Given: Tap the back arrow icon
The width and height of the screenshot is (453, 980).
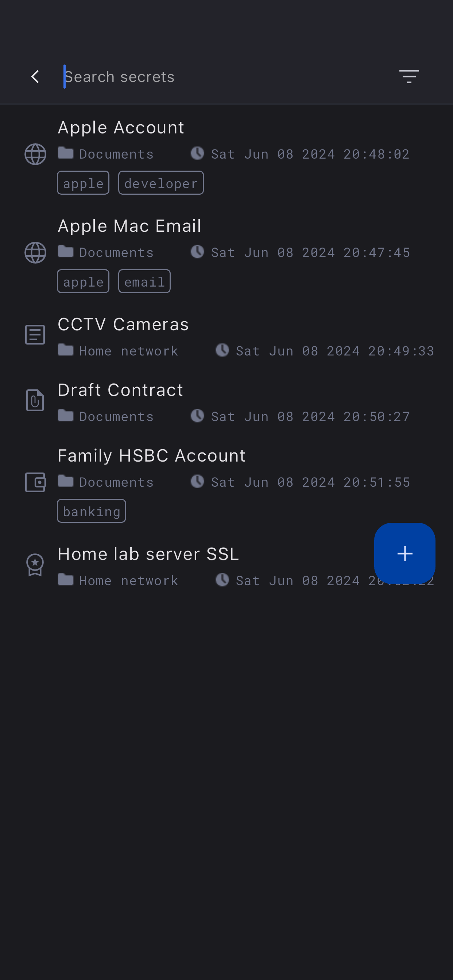Looking at the screenshot, I should pos(35,77).
